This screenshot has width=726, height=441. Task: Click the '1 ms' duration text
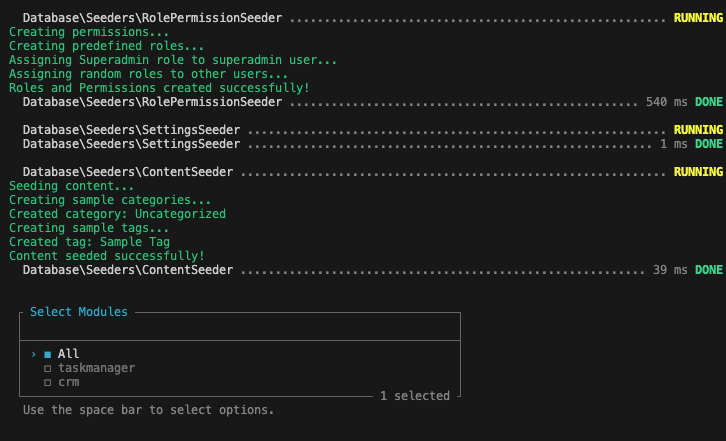pyautogui.click(x=673, y=144)
